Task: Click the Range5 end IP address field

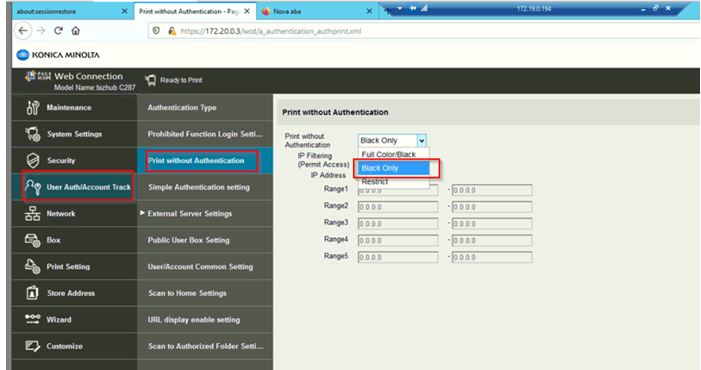Action: (x=492, y=257)
